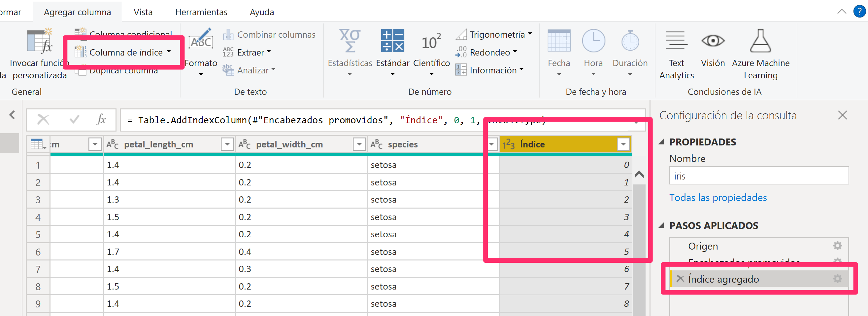Click cell 0.4 in petal_width_cm
868x316 pixels.
tap(302, 252)
